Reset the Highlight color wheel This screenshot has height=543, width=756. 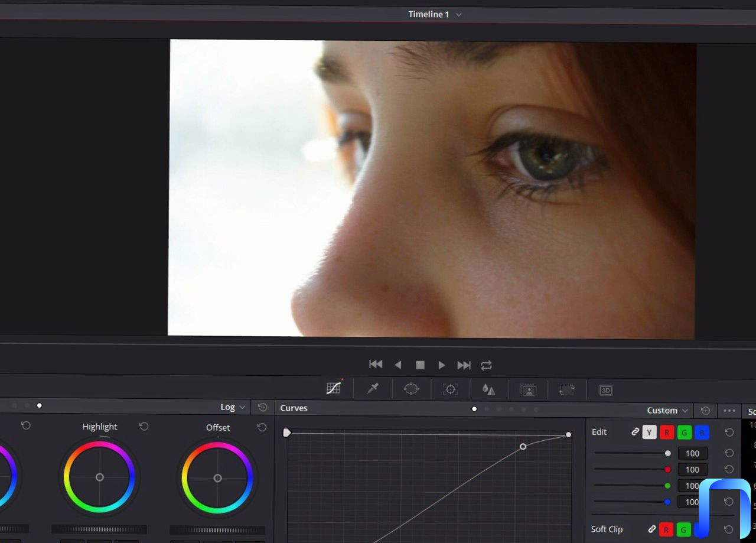(144, 427)
